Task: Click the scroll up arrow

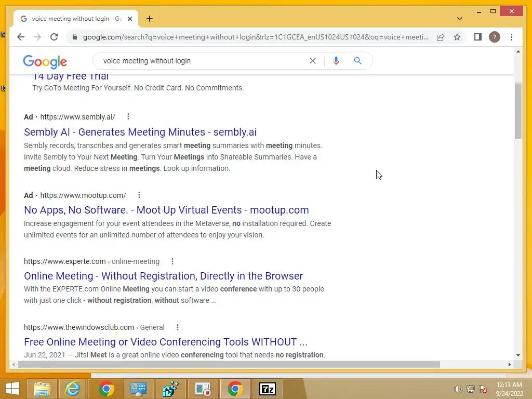Action: pyautogui.click(x=518, y=51)
